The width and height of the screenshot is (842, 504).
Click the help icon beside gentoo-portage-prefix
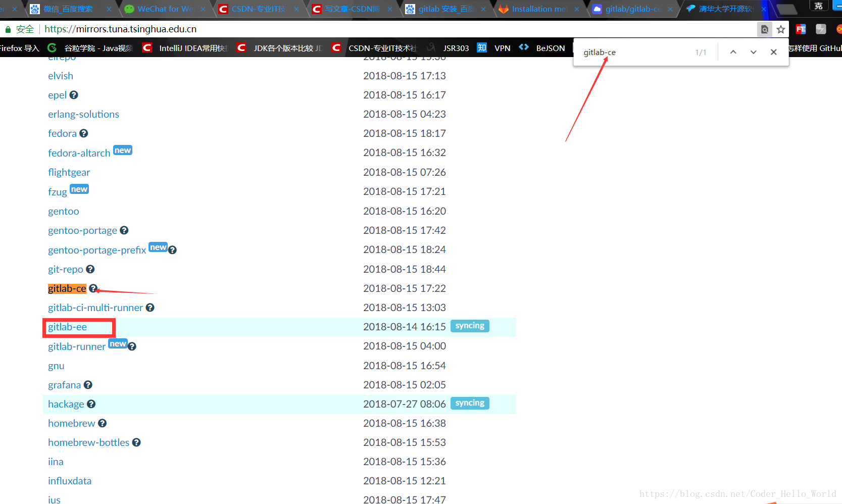(172, 250)
